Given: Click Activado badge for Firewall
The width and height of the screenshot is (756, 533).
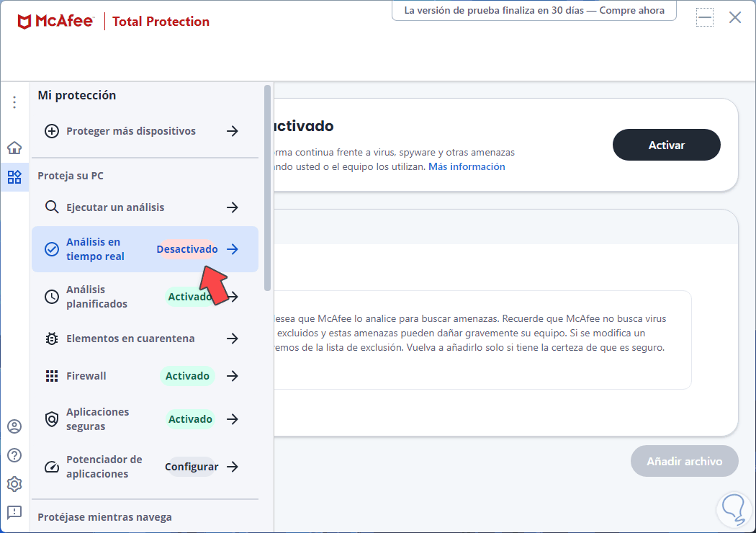Looking at the screenshot, I should coord(187,376).
